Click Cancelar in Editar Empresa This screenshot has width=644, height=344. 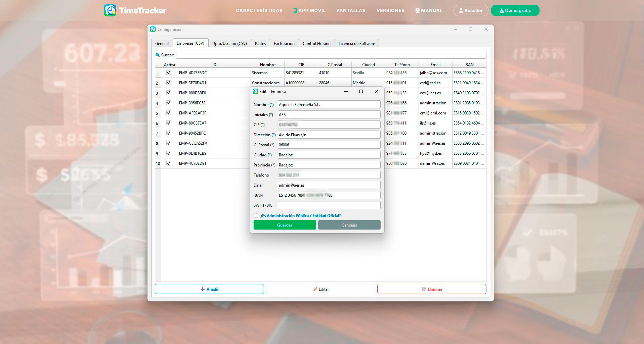[349, 225]
